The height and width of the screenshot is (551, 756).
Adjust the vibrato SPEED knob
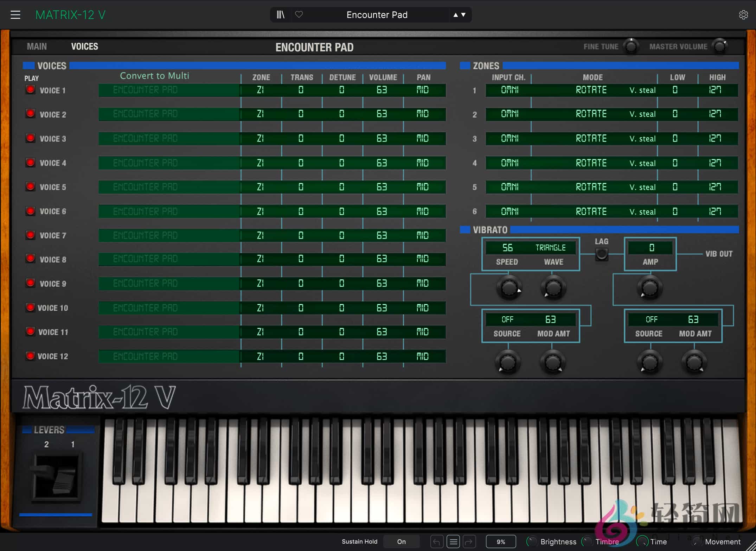click(509, 288)
